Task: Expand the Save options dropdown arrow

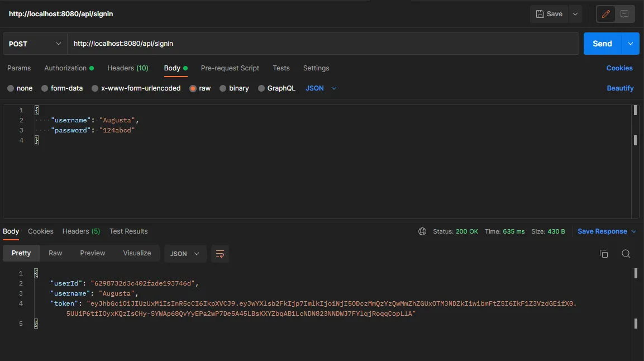Action: point(575,14)
